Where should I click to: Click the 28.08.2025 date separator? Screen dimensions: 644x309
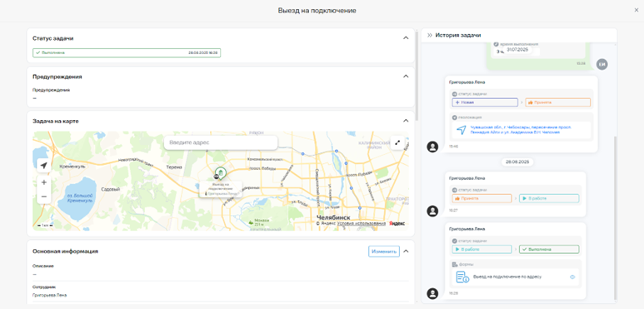[517, 162]
